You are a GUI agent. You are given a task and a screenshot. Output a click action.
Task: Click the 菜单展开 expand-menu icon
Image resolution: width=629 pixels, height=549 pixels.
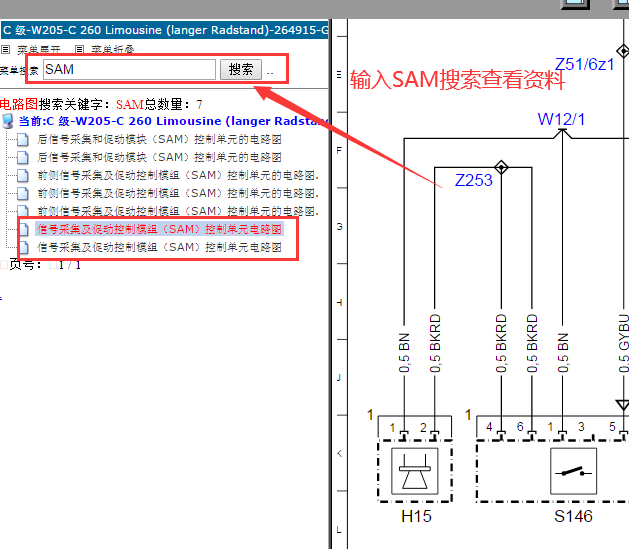[x=5, y=49]
